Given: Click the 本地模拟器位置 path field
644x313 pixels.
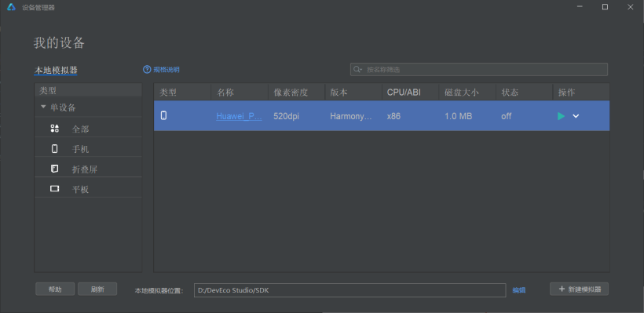Looking at the screenshot, I should pos(350,290).
